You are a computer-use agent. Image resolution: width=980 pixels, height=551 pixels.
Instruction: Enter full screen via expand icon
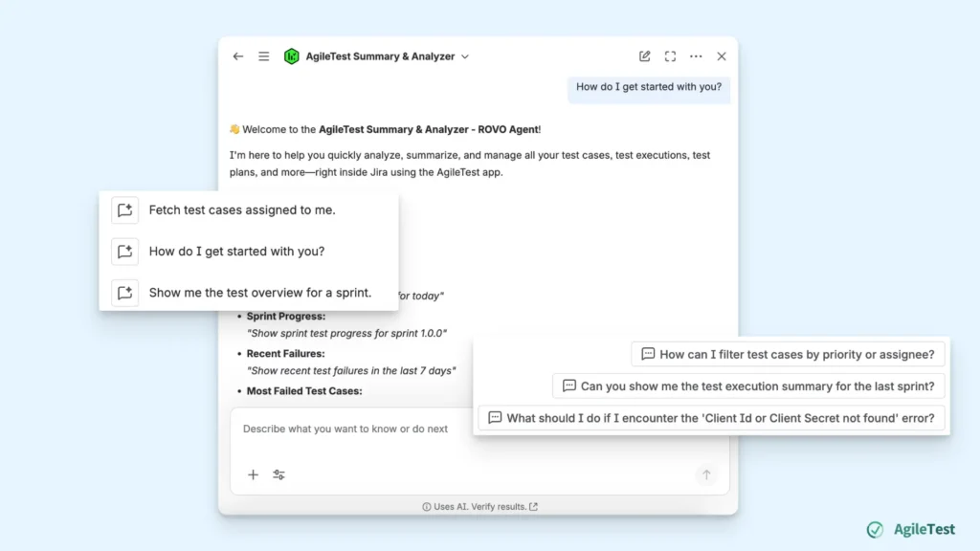pyautogui.click(x=670, y=56)
